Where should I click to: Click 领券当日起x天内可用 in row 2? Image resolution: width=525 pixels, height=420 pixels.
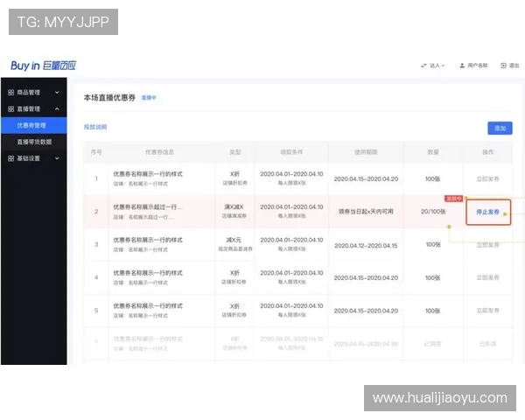(x=366, y=212)
